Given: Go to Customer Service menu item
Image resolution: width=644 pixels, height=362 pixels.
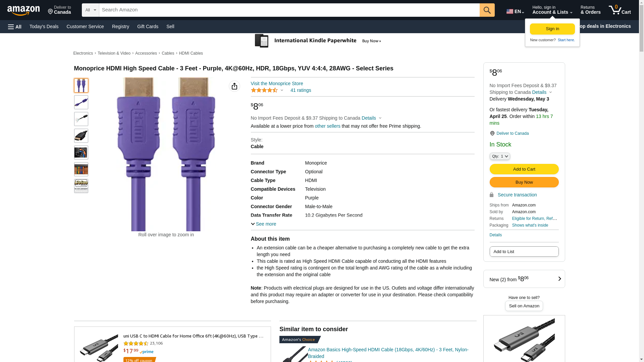Looking at the screenshot, I should pos(85,26).
